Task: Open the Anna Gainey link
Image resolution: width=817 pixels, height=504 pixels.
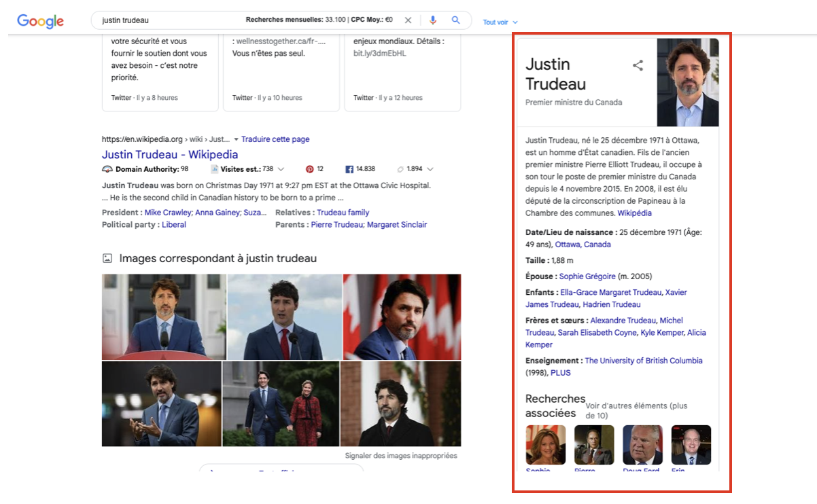Action: pos(218,213)
